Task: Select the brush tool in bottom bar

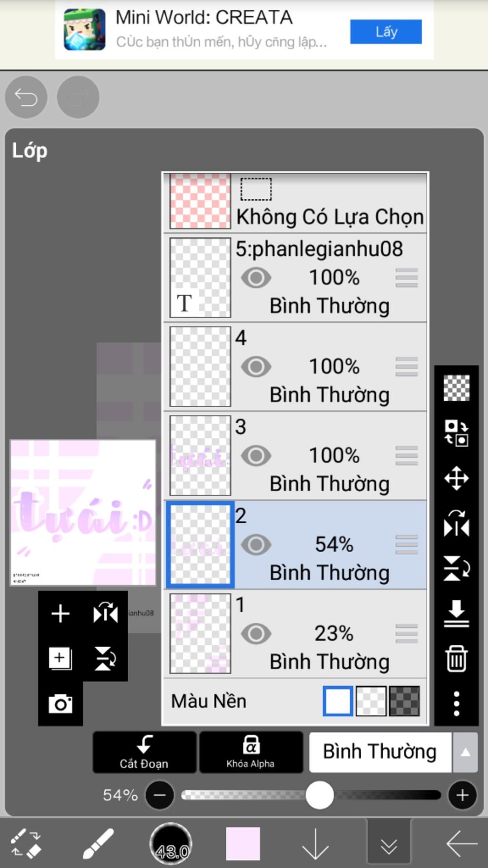Action: pyautogui.click(x=98, y=843)
